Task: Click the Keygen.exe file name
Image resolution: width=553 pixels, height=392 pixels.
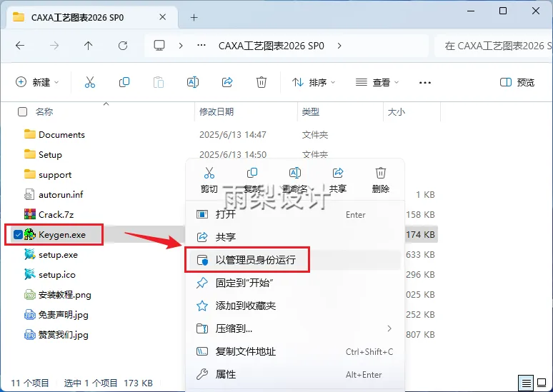Action: click(62, 235)
